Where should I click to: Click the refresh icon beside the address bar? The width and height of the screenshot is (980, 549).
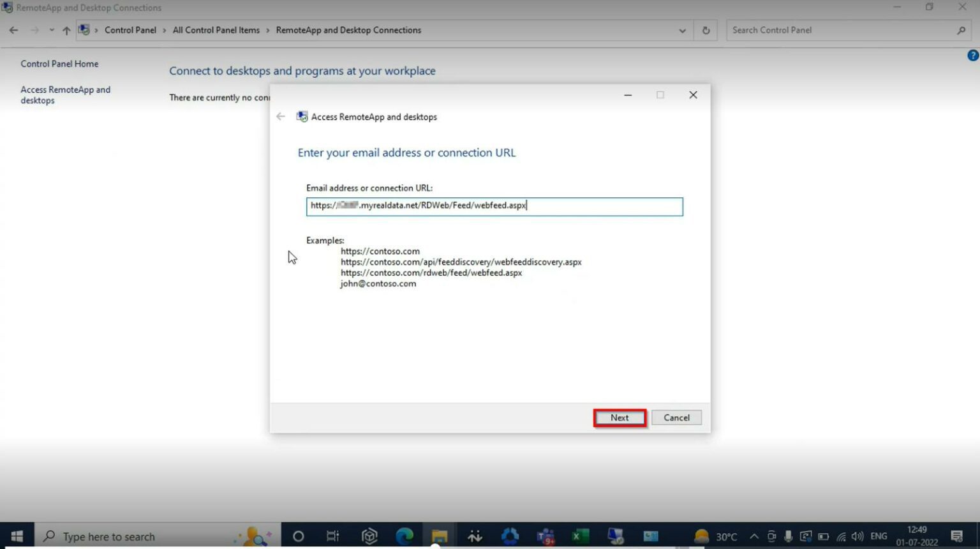tap(706, 30)
